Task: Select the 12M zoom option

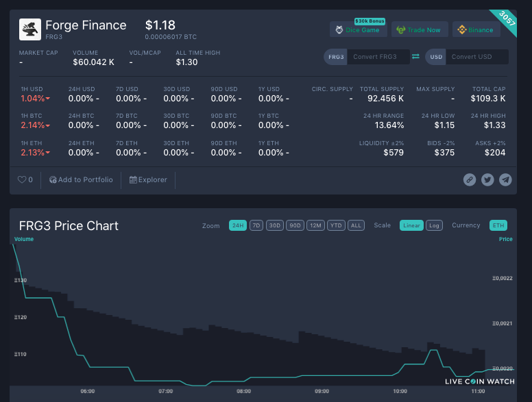Action: pos(315,225)
